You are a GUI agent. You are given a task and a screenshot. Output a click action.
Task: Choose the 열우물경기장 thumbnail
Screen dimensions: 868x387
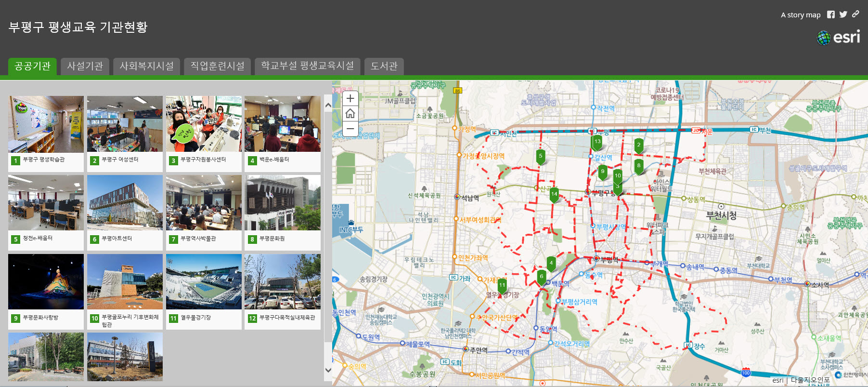[x=204, y=282]
